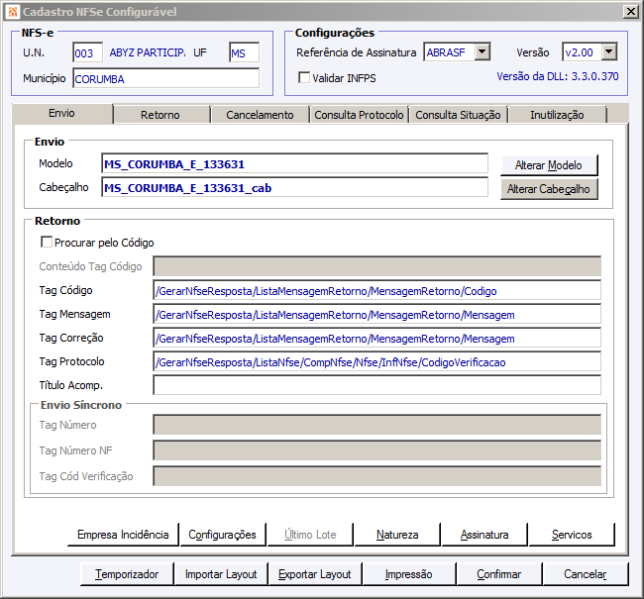
Task: Click Exportar Layout
Action: tap(315, 574)
